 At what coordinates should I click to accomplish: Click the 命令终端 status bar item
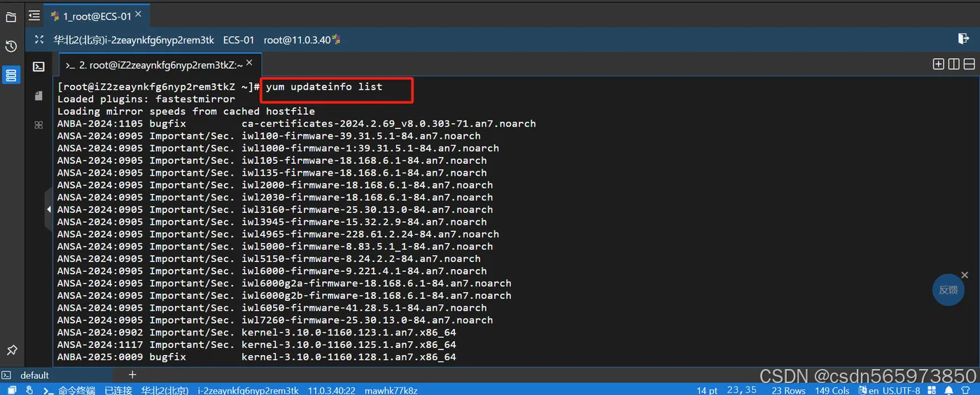click(x=76, y=390)
